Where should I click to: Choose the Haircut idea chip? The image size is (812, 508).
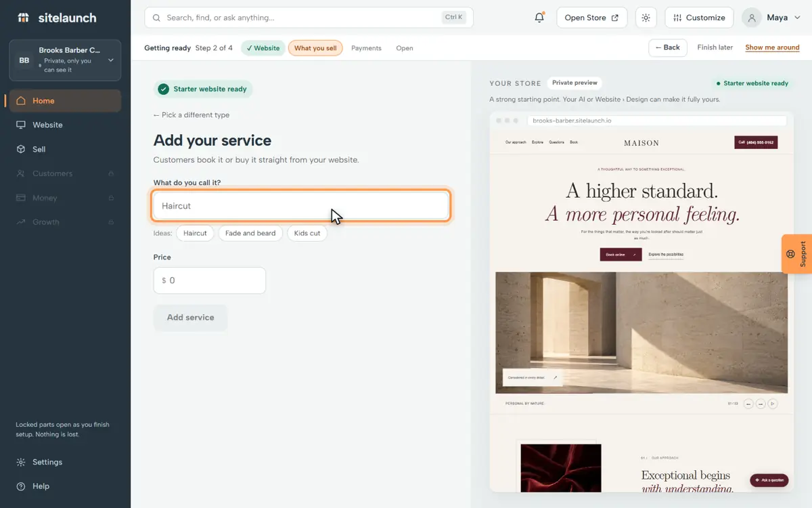point(195,233)
